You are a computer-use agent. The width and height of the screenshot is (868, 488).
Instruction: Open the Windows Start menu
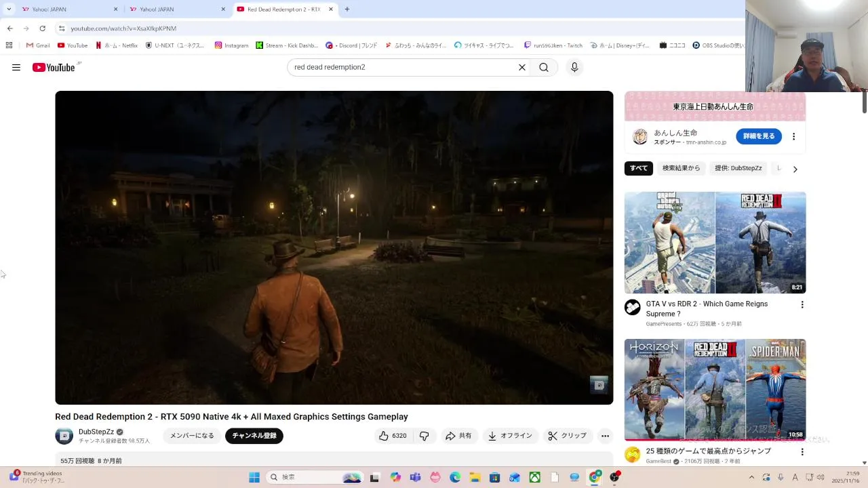coord(254,477)
